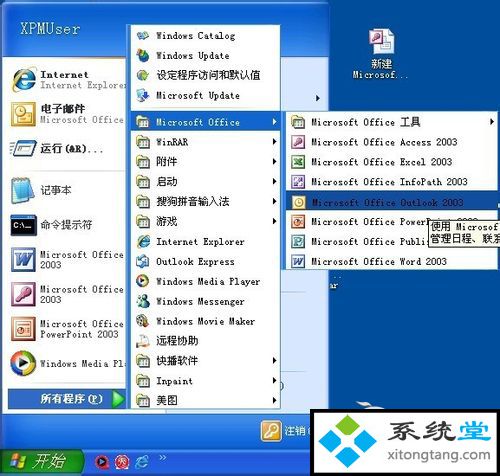Launch Microsoft Office PowerPoint from submenu
Screen dimensions: 500x476
pyautogui.click(x=391, y=222)
